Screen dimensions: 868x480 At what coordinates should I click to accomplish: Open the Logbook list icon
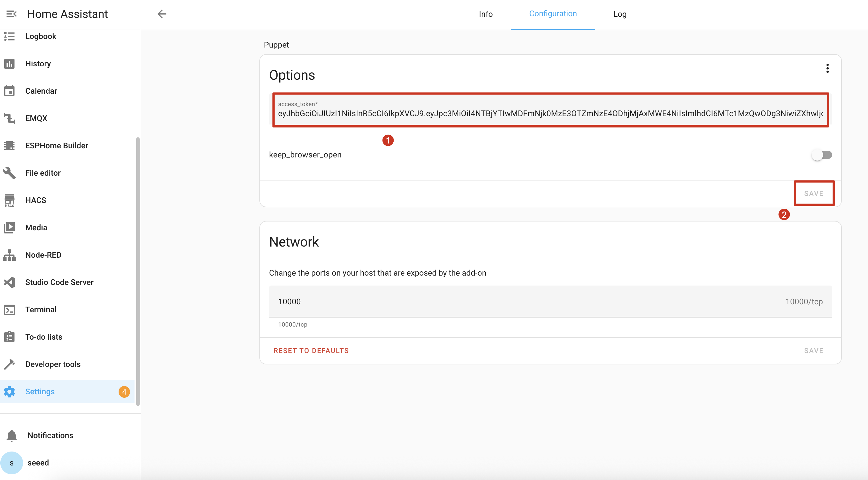click(9, 36)
